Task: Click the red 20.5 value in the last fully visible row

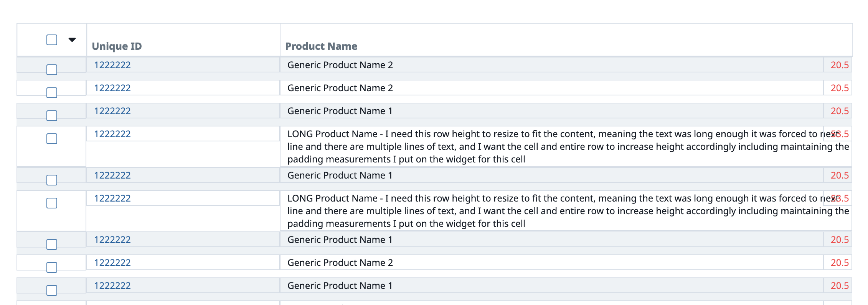Action: click(x=840, y=286)
